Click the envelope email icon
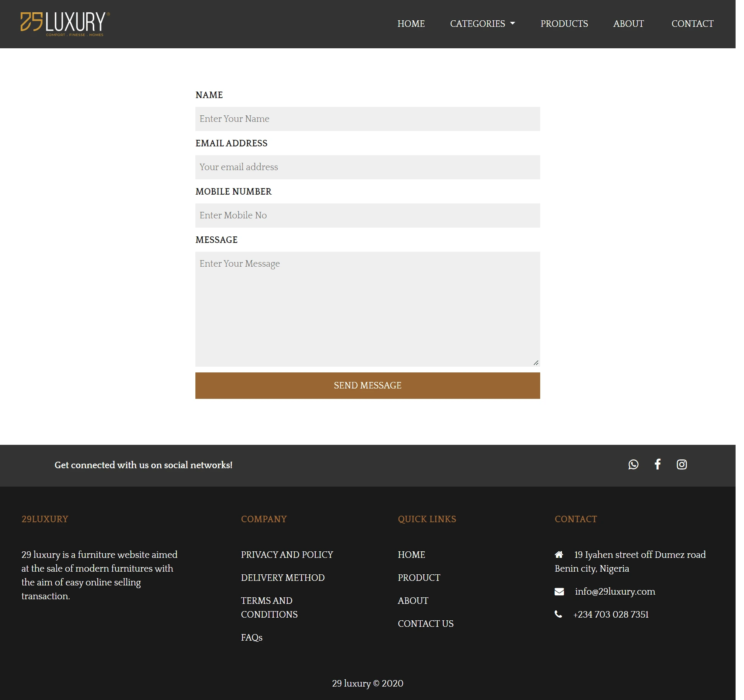Image resolution: width=744 pixels, height=700 pixels. pyautogui.click(x=559, y=592)
